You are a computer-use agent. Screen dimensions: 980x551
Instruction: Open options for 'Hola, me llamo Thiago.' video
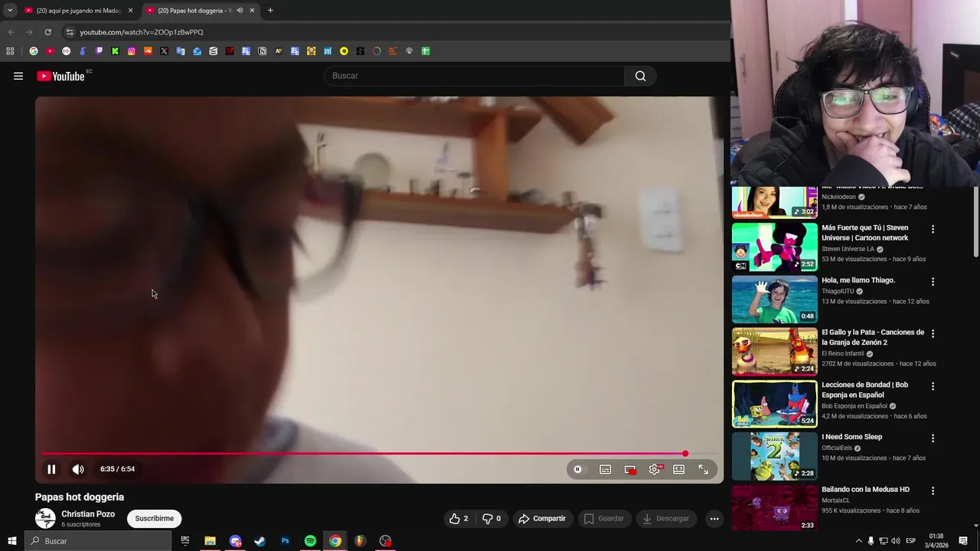[x=933, y=282]
